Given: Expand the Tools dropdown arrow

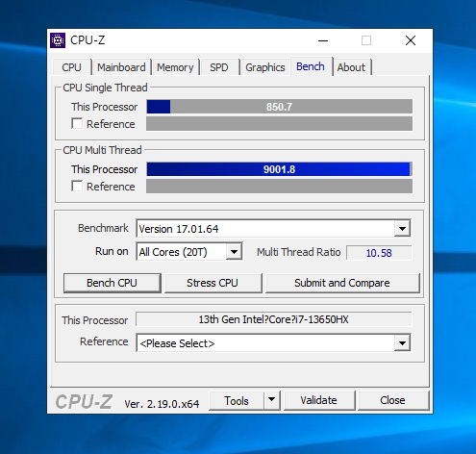Looking at the screenshot, I should (272, 400).
